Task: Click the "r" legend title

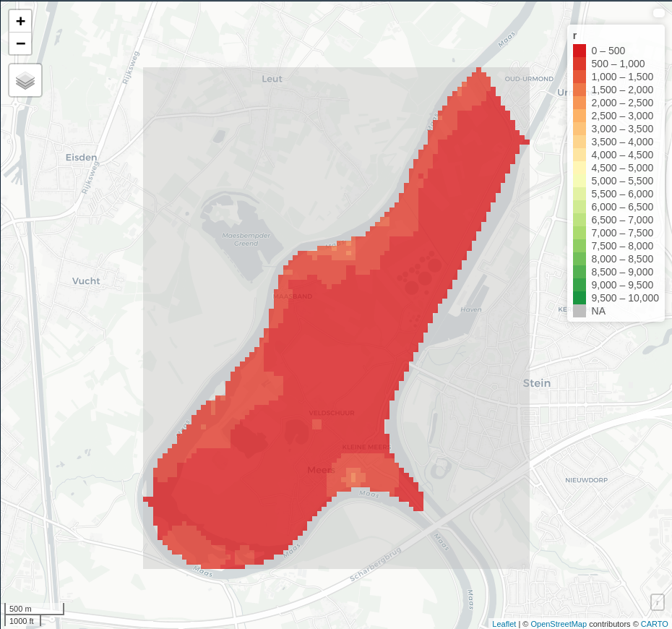Action: 577,35
